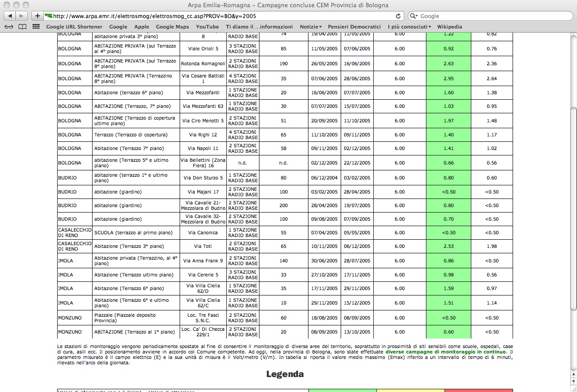The width and height of the screenshot is (577, 392).
Task: Select the Via Toti cell
Action: click(x=203, y=246)
